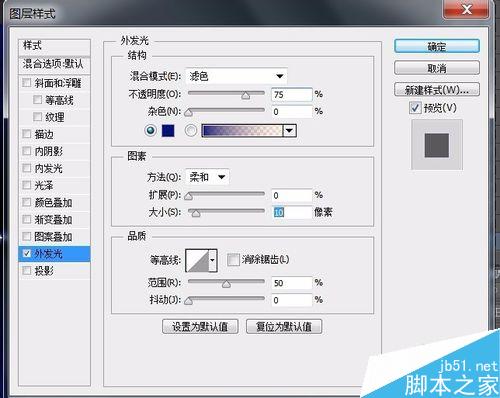Open the 方法 柔和 dropdown
The image size is (500, 398).
tap(207, 177)
